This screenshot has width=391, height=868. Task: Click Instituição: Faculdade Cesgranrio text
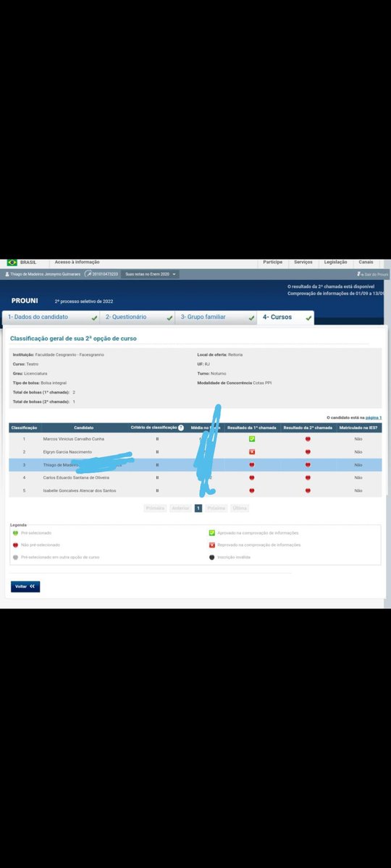click(58, 354)
